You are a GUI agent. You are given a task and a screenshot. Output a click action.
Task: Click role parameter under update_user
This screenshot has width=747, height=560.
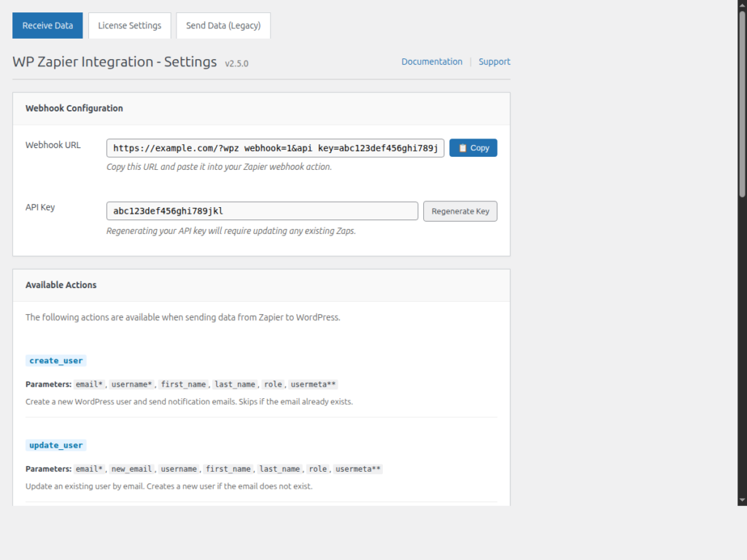(318, 470)
